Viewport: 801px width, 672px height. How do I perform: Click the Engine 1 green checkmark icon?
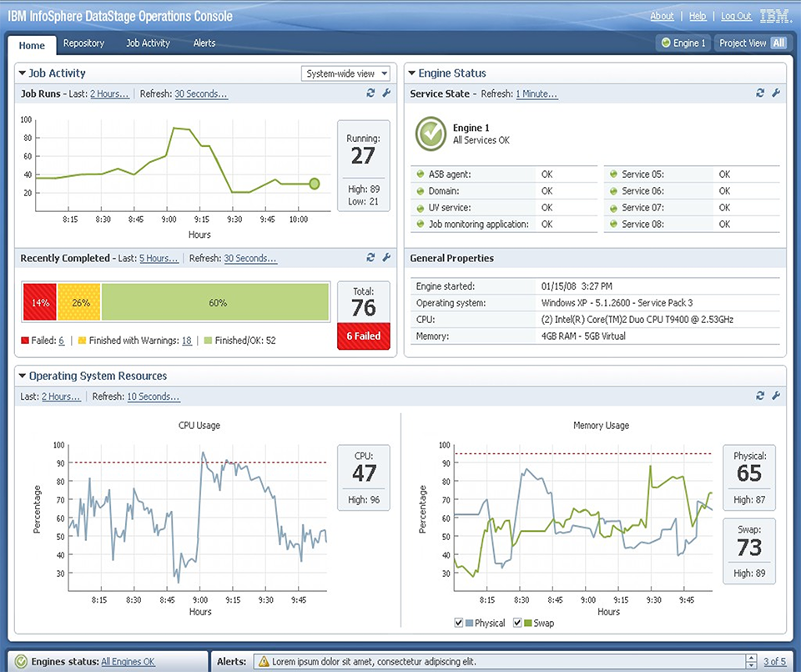click(x=431, y=134)
